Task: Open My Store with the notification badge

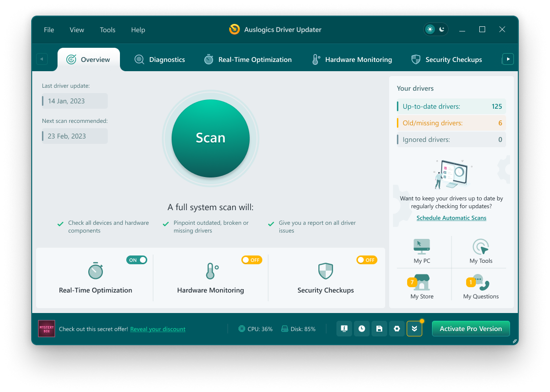Action: click(x=421, y=285)
